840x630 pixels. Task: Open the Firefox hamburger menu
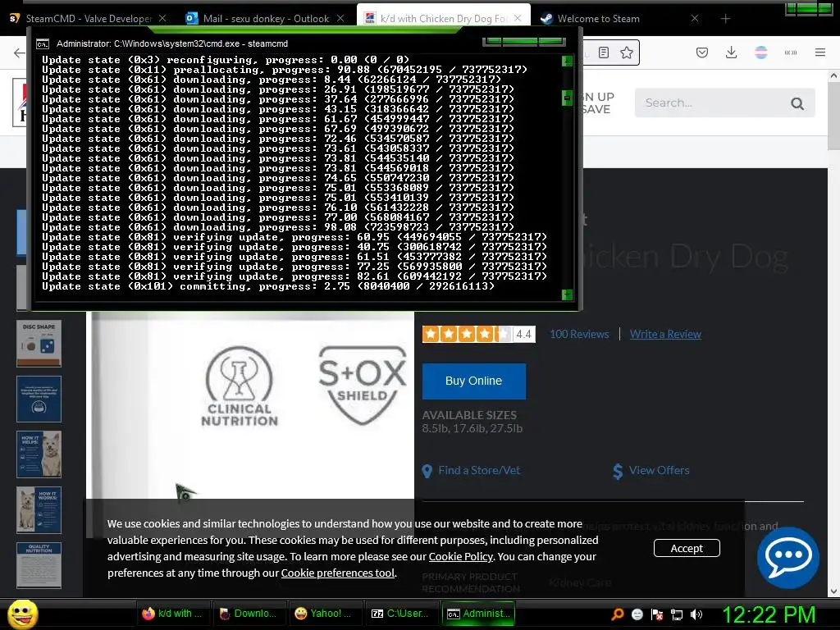(x=820, y=52)
